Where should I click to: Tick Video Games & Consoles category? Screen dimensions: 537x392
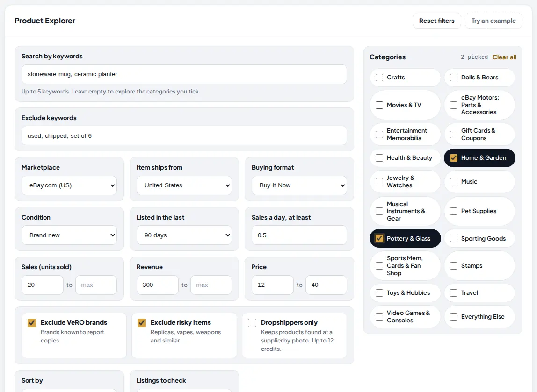point(379,317)
